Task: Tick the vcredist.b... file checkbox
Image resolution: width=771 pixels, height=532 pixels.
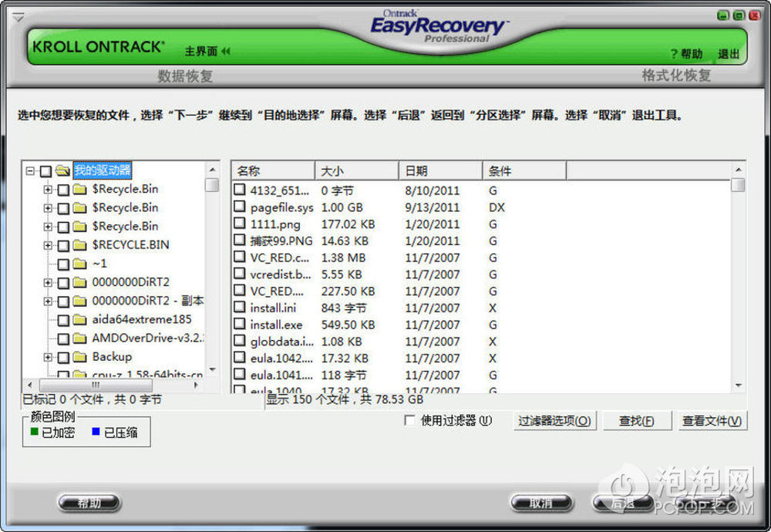Action: 240,274
